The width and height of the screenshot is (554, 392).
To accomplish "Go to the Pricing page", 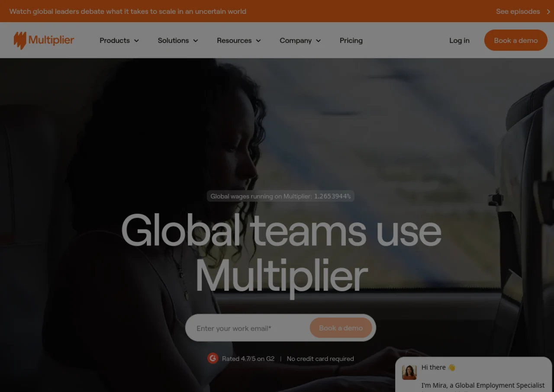I will pyautogui.click(x=351, y=40).
